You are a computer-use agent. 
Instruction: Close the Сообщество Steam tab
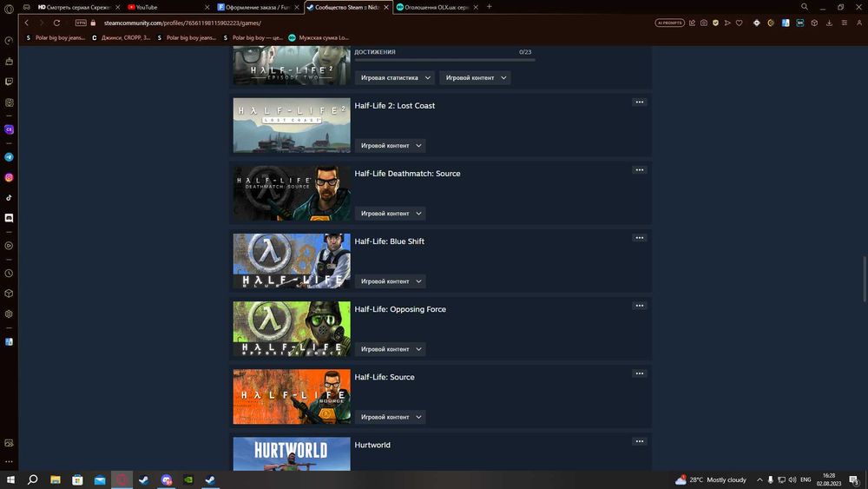[386, 7]
